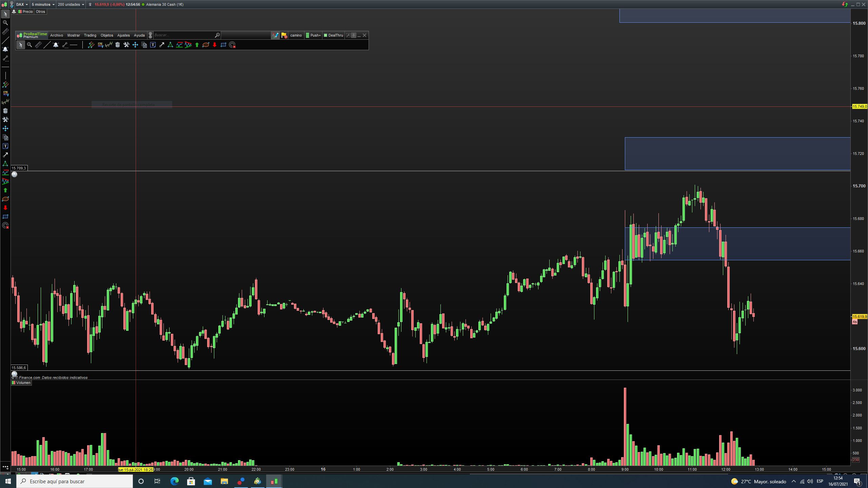Open the DAX instrument dropdown
Screen dimensions: 868x488
[x=22, y=4]
